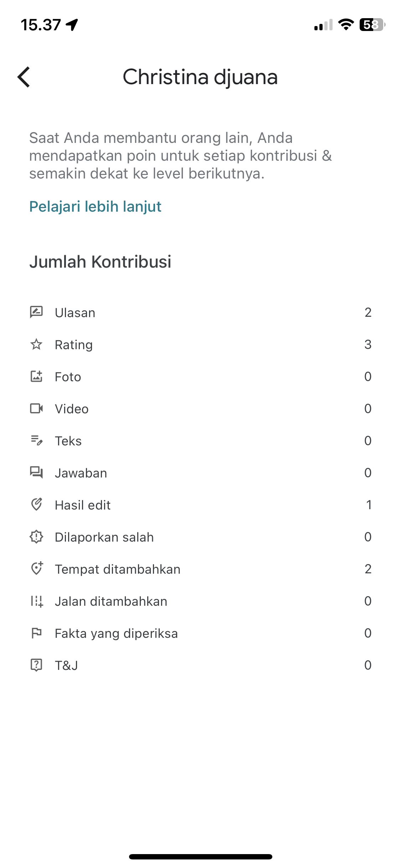Viewport: 401px width, 868px height.
Task: Tap the Christina djuana page title
Action: coord(200,77)
